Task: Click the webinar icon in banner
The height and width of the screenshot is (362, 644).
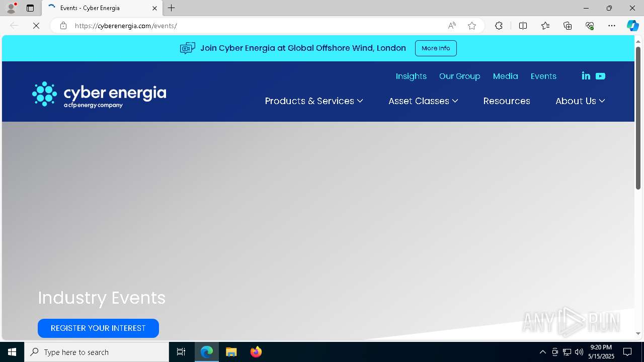Action: click(x=187, y=48)
